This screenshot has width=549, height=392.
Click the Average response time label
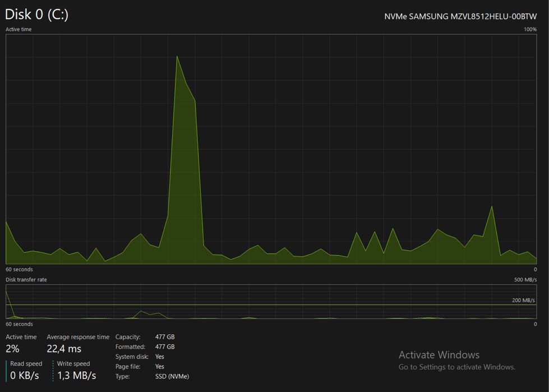click(x=78, y=337)
